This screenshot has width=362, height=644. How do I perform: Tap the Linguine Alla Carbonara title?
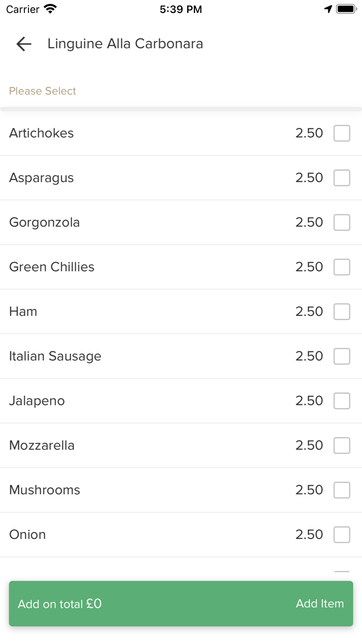pyautogui.click(x=125, y=44)
